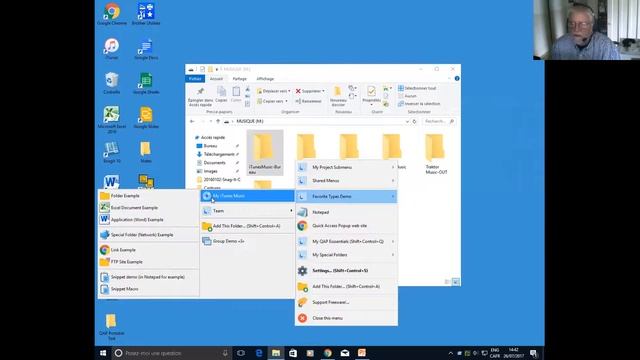Click Inverser la sélection in ribbon

point(419,104)
